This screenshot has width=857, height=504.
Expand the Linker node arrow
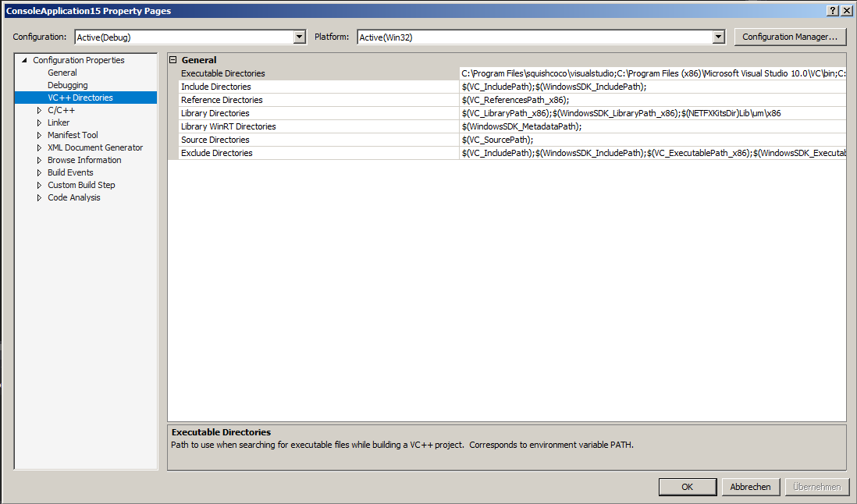point(39,122)
